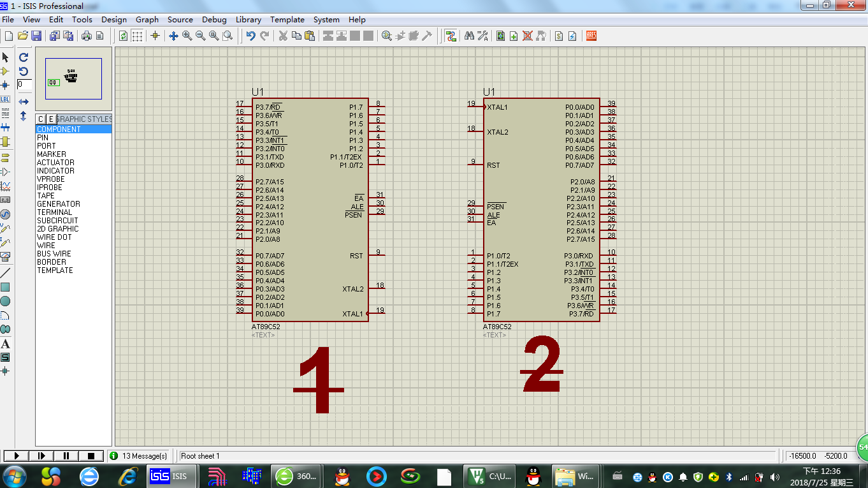Click the C button above styles list
Screen dimensions: 868x488
[x=41, y=119]
